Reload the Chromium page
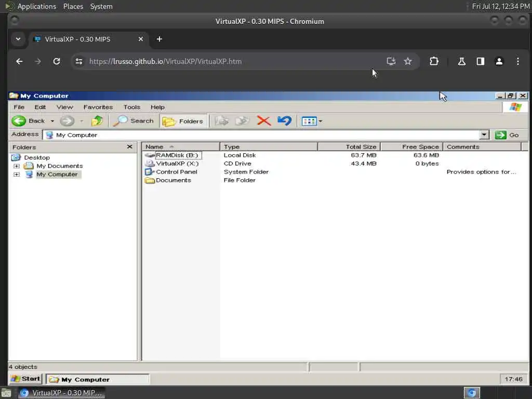The image size is (532, 399). [x=57, y=61]
